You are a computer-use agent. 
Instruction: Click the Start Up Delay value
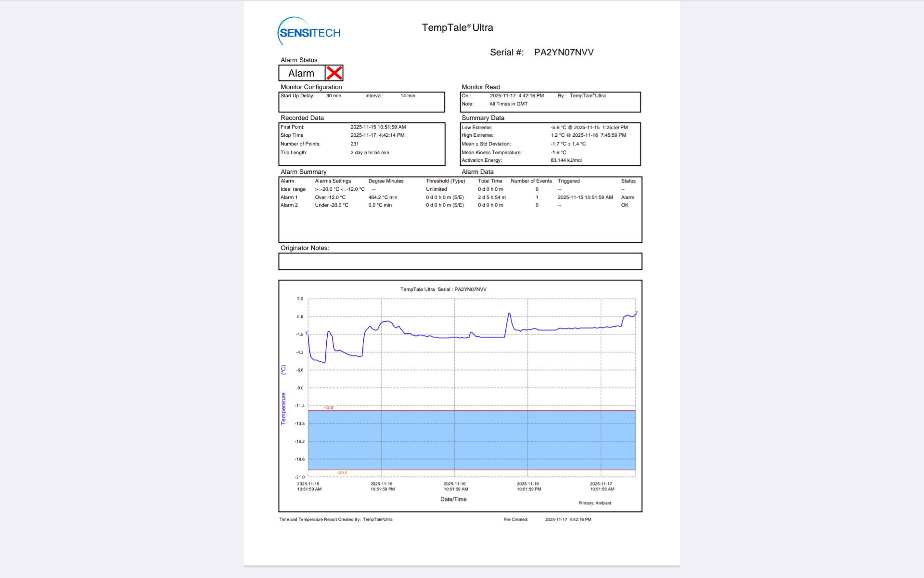pos(334,96)
